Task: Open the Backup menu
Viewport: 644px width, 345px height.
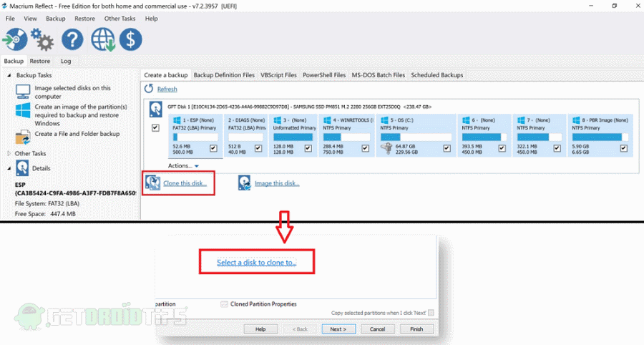Action: pos(55,19)
